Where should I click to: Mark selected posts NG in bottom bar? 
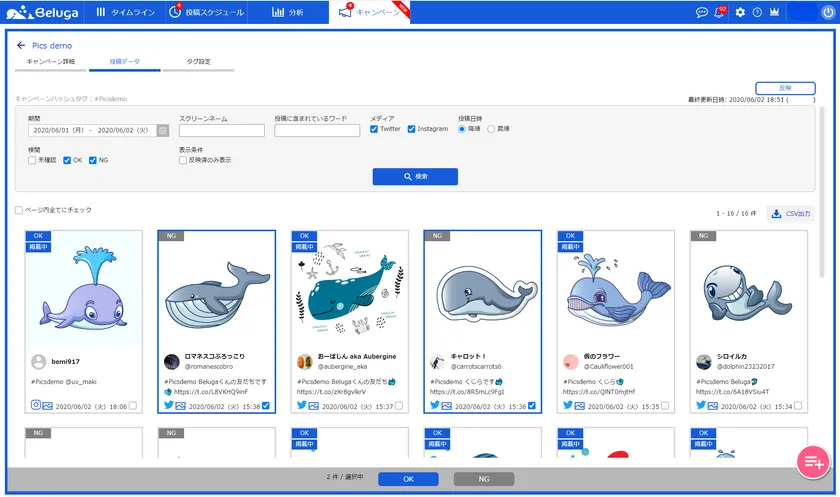coord(484,479)
